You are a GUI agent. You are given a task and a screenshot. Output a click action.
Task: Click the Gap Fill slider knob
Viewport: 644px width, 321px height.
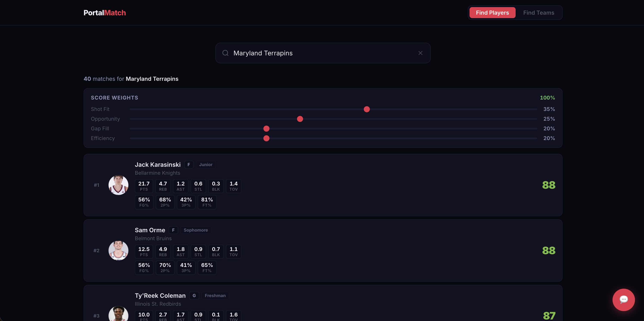click(266, 129)
